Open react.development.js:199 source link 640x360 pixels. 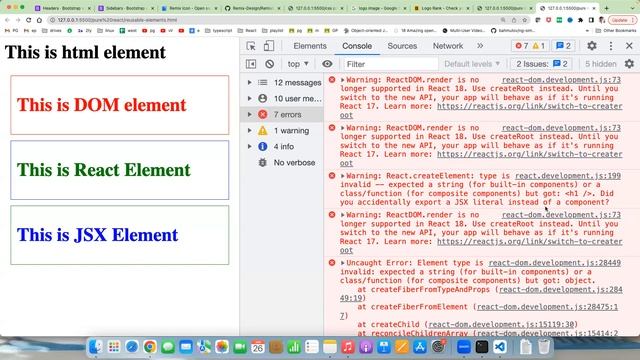568,176
